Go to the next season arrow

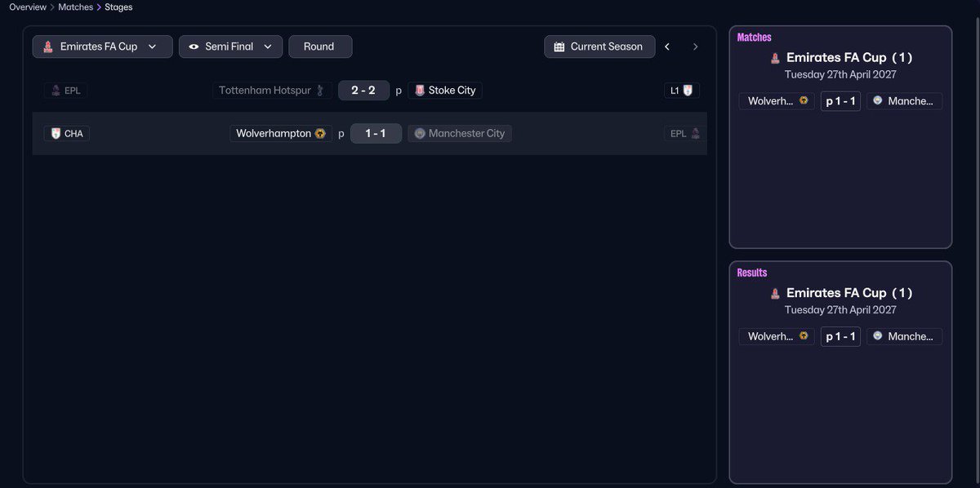(696, 47)
